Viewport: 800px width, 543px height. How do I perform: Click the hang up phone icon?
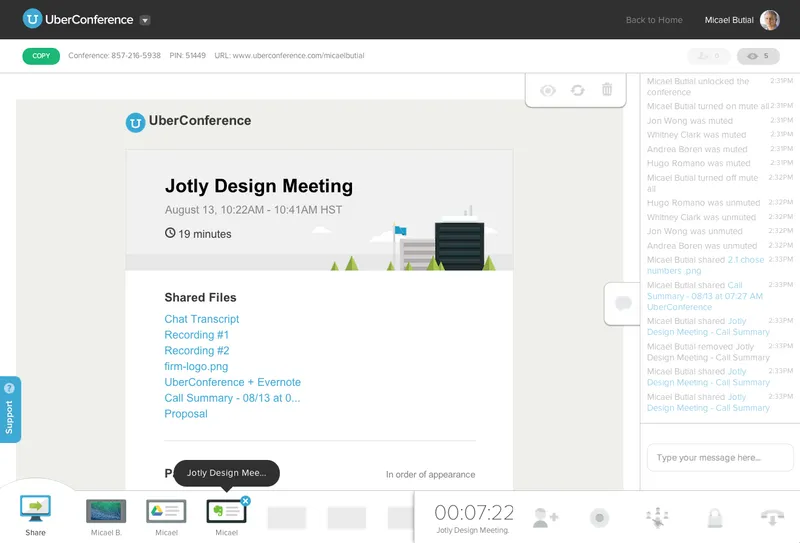point(772,517)
